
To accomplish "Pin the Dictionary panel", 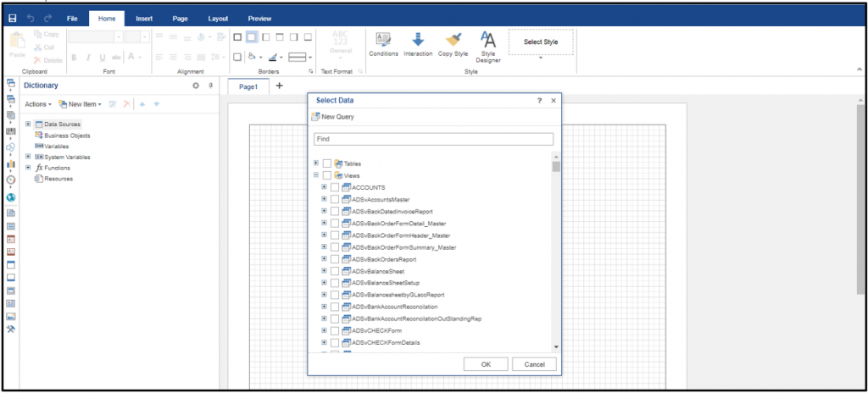I will [210, 86].
